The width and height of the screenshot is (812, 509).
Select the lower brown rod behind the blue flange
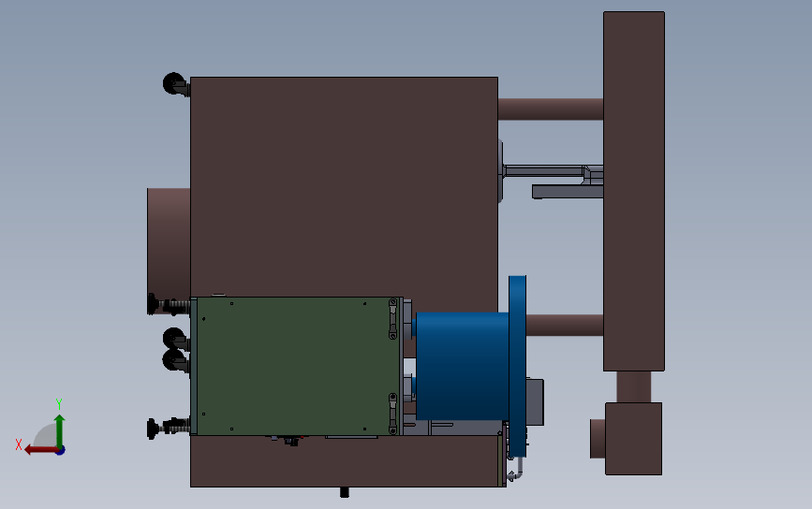[x=565, y=326]
